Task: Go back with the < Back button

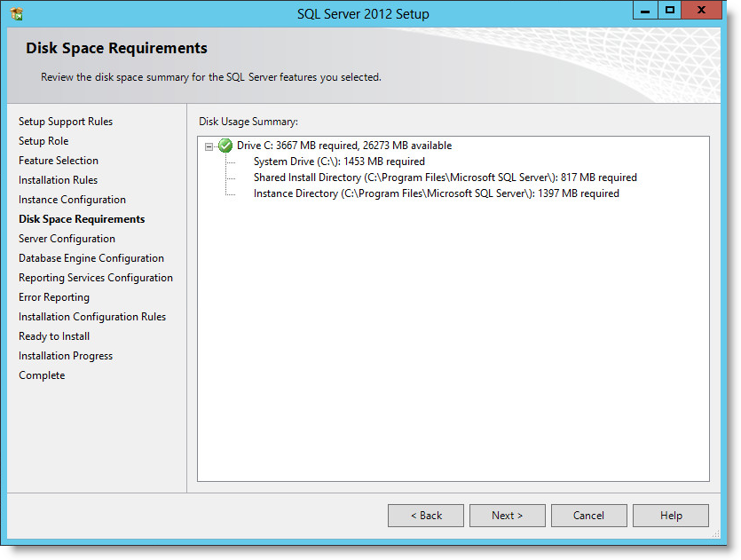Action: (x=426, y=515)
